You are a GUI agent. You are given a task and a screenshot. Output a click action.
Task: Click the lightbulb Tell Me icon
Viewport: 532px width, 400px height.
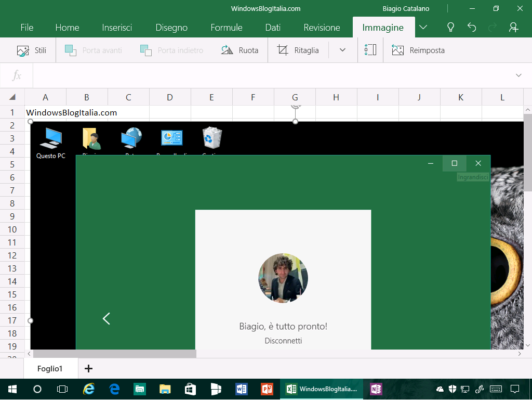450,27
